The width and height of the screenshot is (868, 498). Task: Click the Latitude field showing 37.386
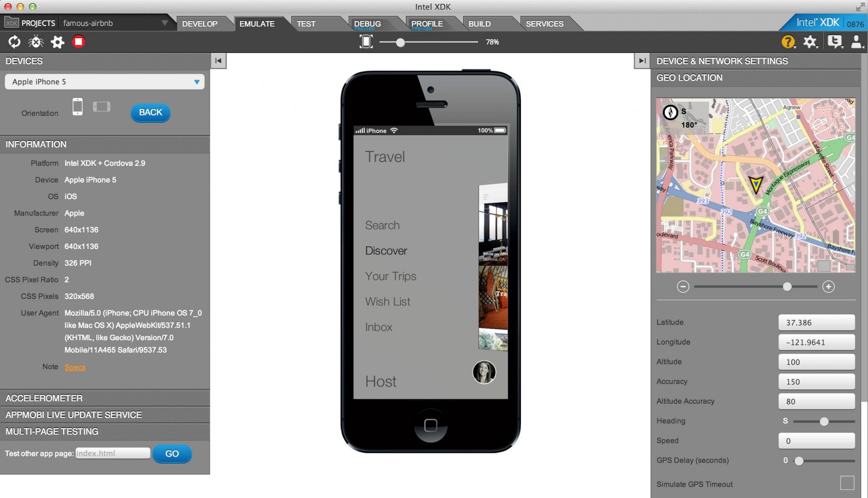[816, 322]
